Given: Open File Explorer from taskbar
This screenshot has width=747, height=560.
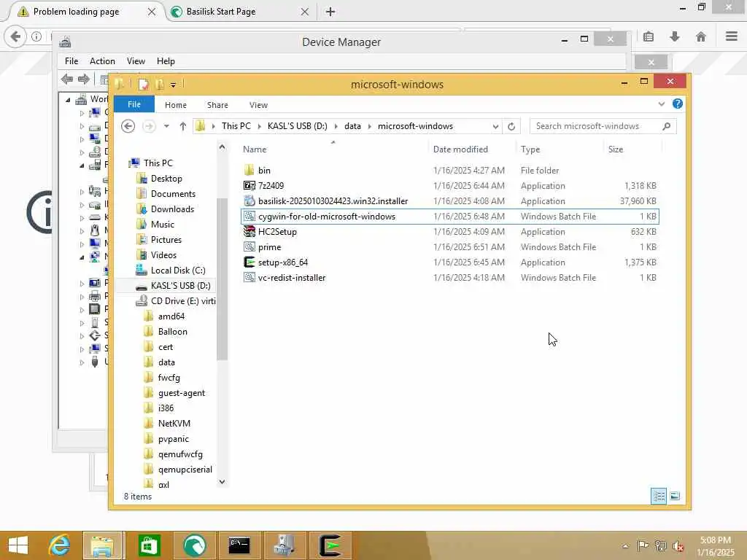Looking at the screenshot, I should (x=104, y=545).
